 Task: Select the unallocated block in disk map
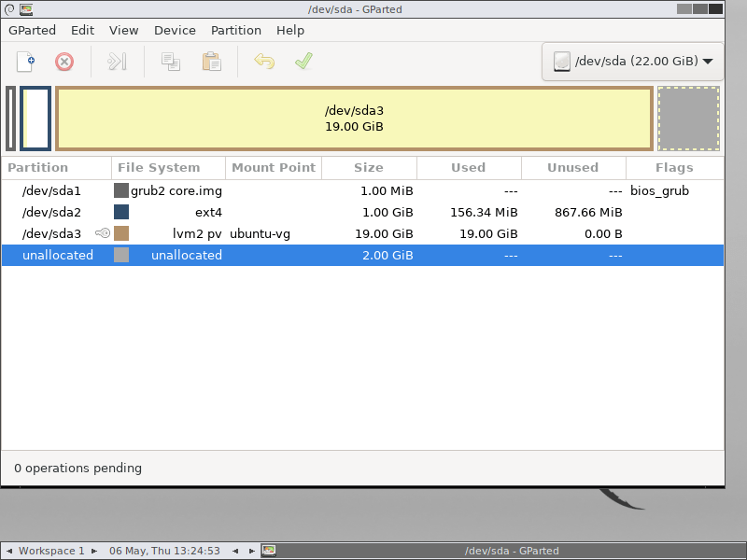(688, 119)
